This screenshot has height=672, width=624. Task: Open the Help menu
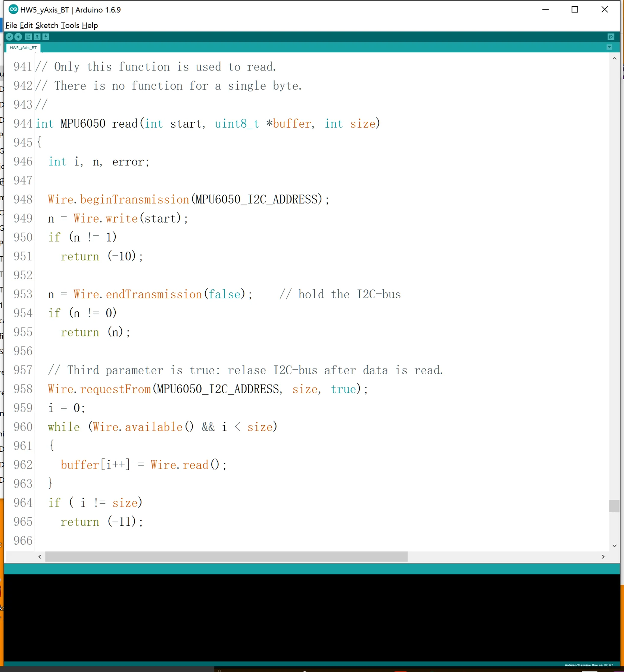coord(90,25)
